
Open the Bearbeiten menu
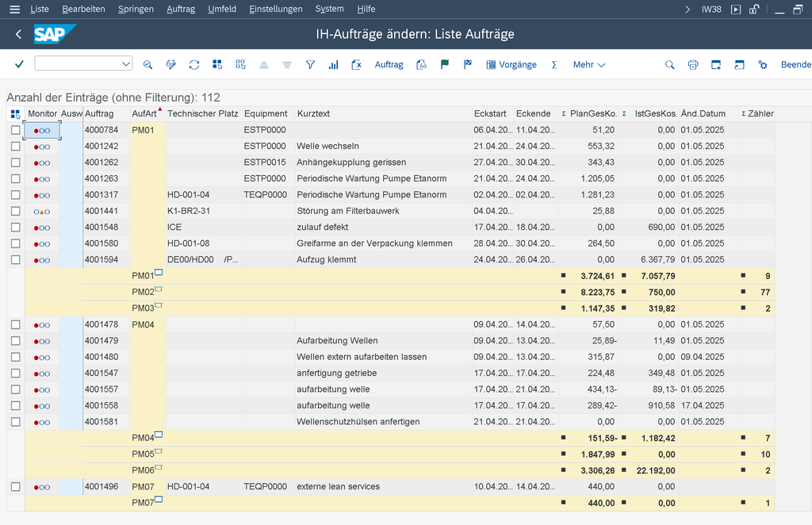click(83, 9)
